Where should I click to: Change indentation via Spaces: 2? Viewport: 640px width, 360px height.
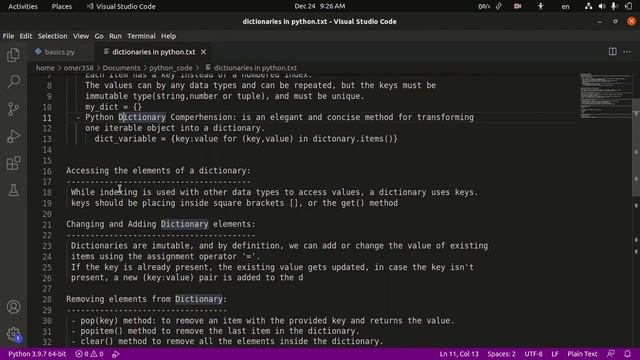coord(501,354)
